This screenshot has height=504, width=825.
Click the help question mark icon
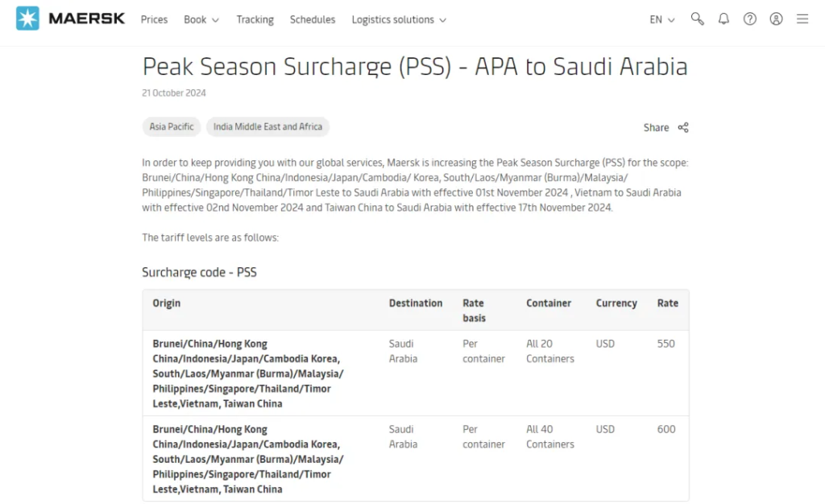pos(750,19)
